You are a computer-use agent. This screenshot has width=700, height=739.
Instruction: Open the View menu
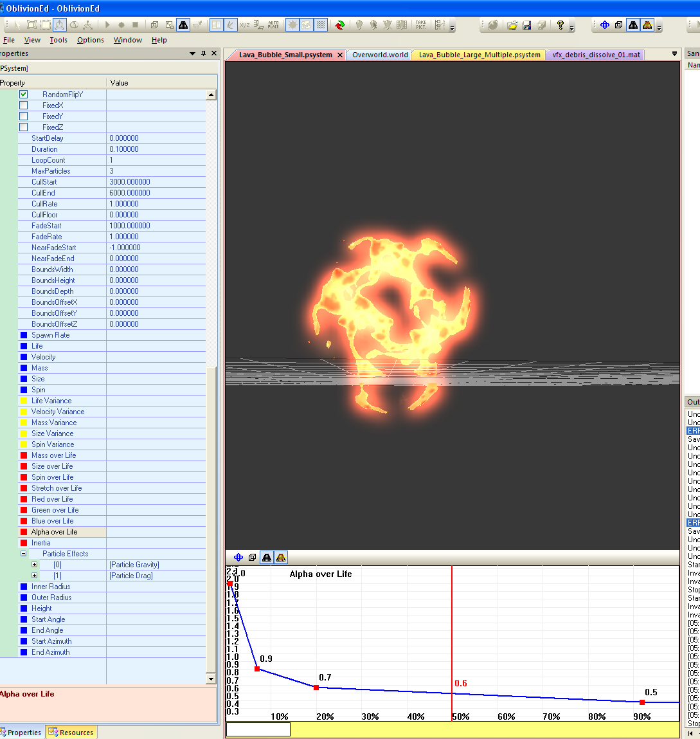click(33, 40)
